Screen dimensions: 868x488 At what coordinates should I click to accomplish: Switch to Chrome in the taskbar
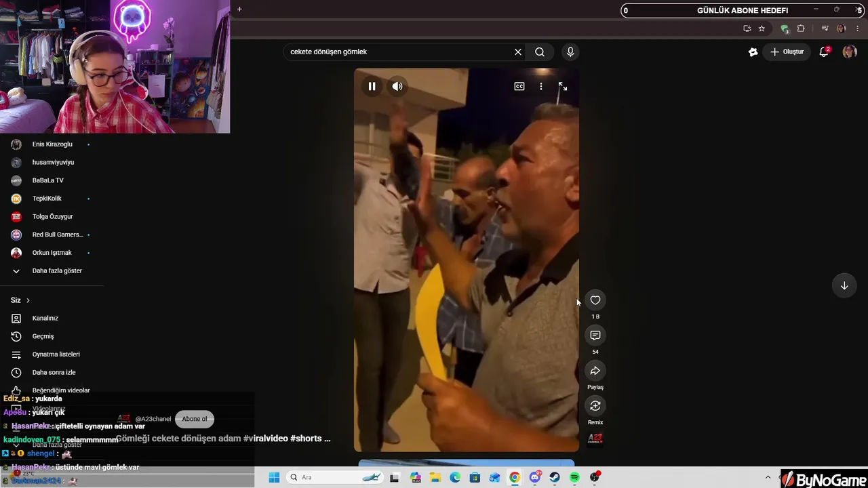[x=515, y=477]
